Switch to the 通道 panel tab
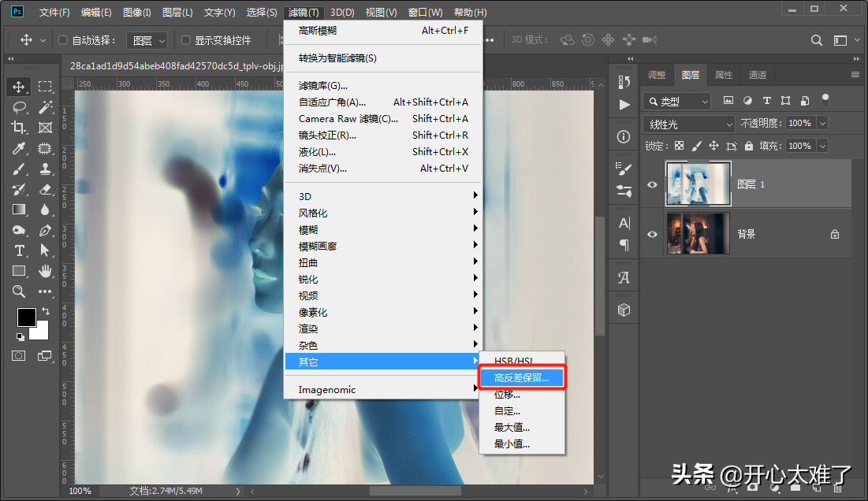868x501 pixels. click(758, 75)
